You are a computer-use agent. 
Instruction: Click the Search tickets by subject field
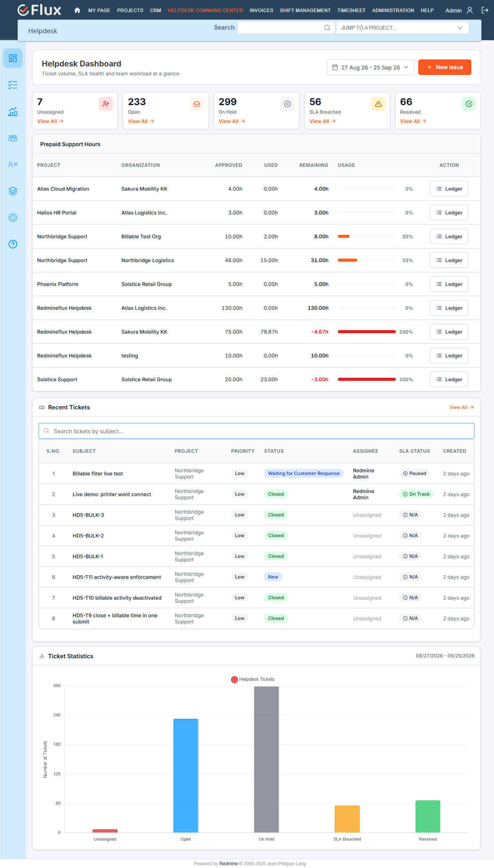coord(257,431)
